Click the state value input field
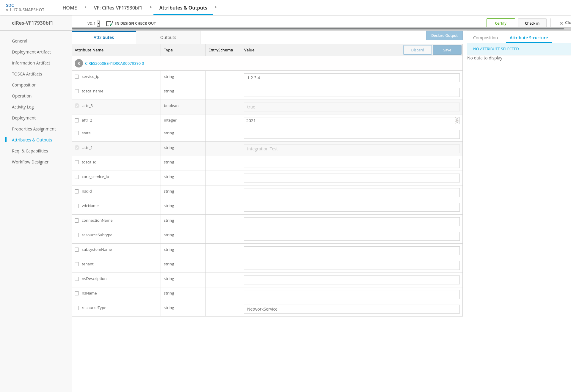This screenshot has width=571, height=392. (x=352, y=134)
